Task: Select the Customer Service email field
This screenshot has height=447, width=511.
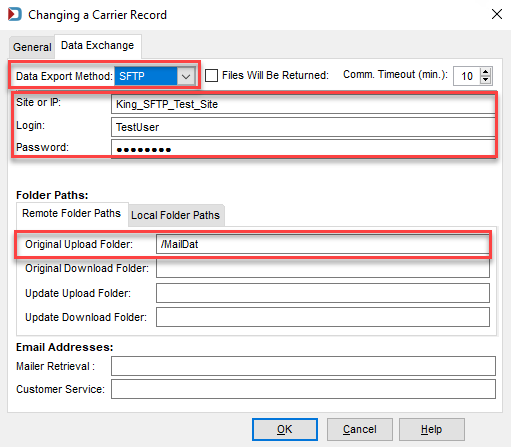Action: click(303, 389)
